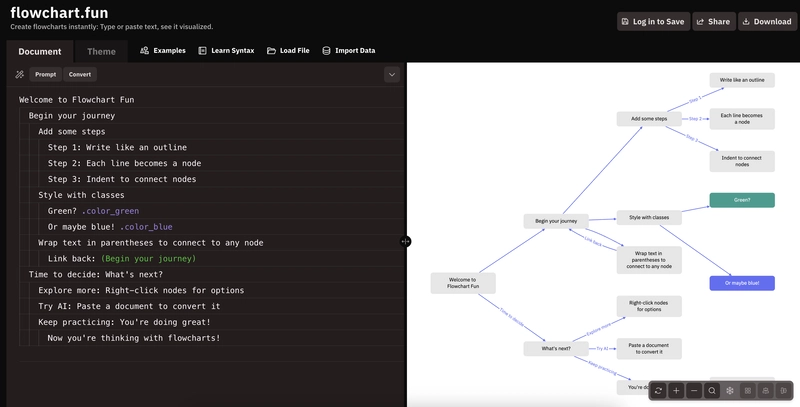Screen dimensions: 800x407
Task: Zoom out using the minus icon
Action: 694,391
